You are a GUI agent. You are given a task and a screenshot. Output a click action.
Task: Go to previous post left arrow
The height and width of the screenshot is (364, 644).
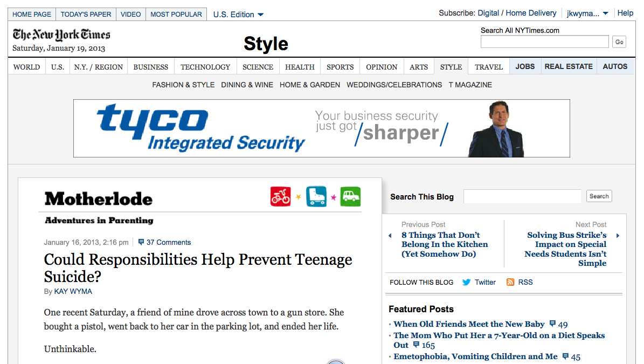(x=390, y=236)
